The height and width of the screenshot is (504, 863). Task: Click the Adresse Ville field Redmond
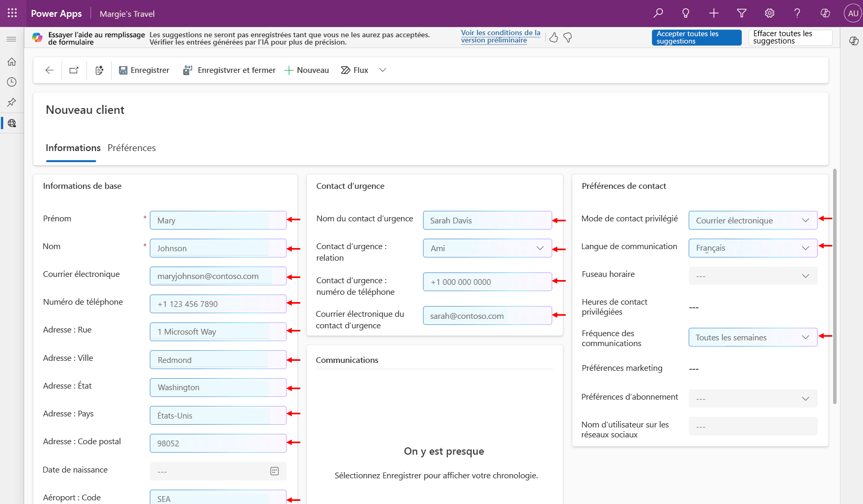(x=218, y=360)
